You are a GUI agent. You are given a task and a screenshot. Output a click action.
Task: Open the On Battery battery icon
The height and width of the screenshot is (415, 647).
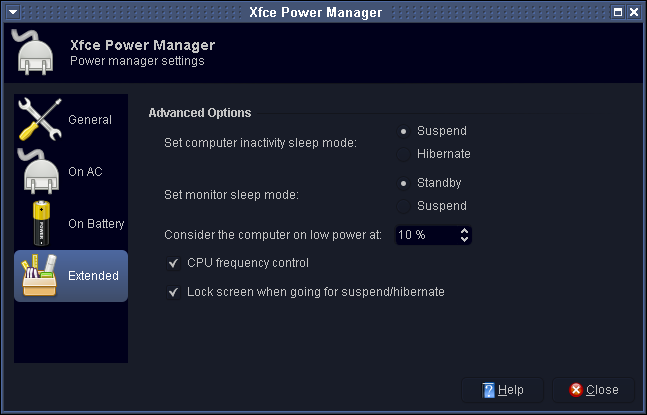[x=41, y=223]
